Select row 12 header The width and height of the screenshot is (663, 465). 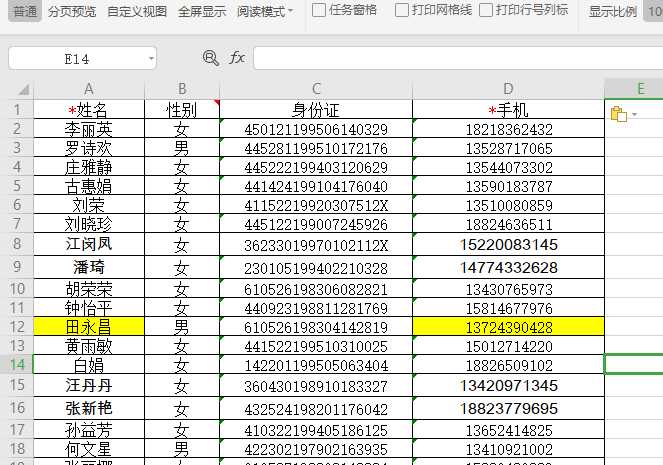pos(17,327)
